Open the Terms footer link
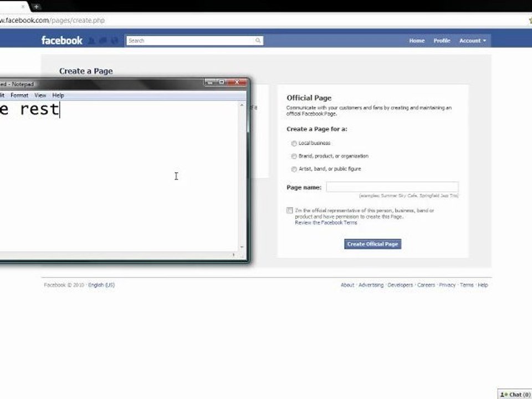This screenshot has height=399, width=532. pos(467,285)
